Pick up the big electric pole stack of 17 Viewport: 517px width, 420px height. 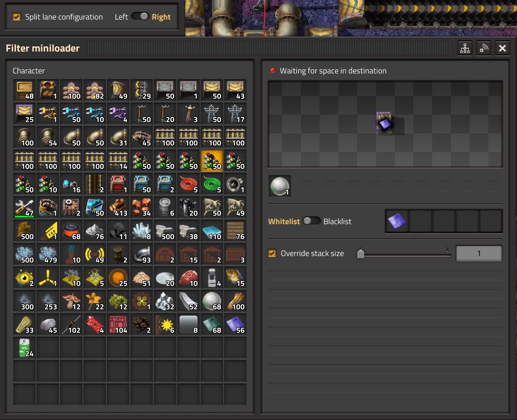click(235, 114)
